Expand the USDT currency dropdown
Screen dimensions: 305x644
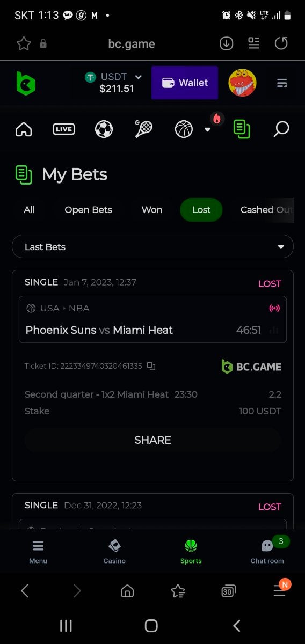138,77
